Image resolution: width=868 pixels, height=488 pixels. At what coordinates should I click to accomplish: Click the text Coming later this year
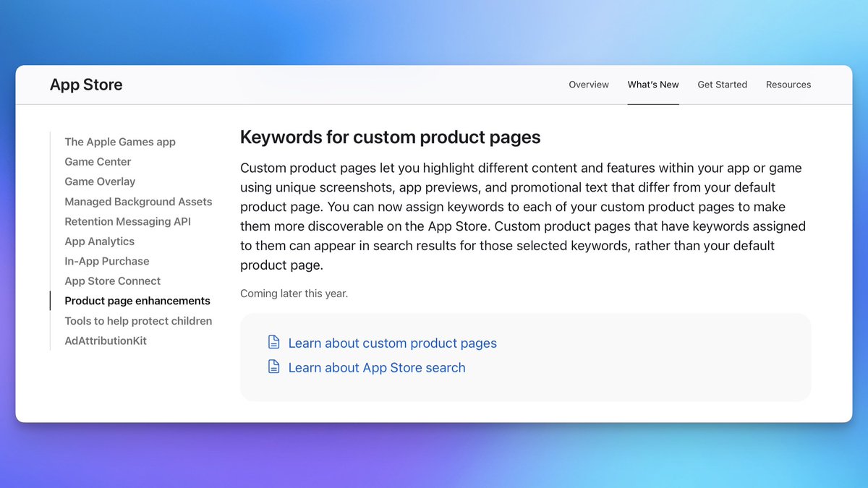[294, 294]
